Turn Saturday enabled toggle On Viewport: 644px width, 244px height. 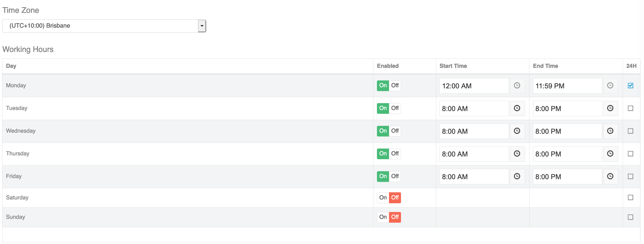pyautogui.click(x=383, y=197)
